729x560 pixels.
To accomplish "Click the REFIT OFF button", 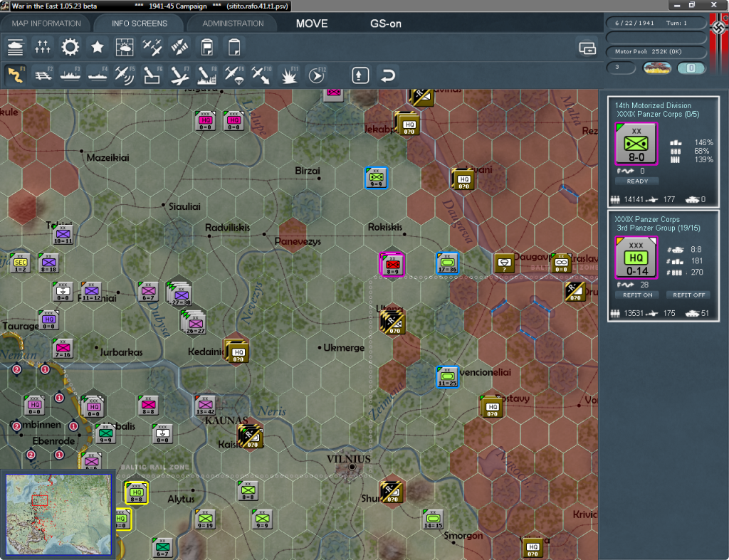I will click(x=688, y=295).
